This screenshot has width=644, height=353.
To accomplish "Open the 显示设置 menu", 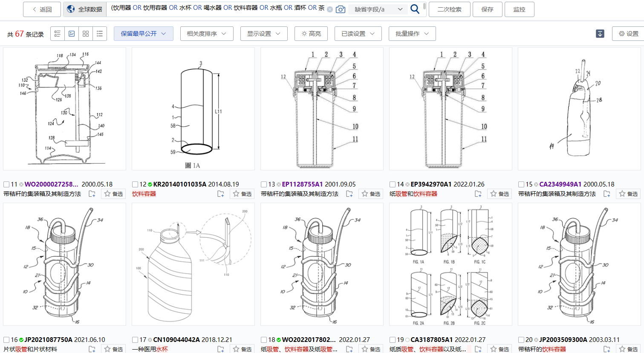I will 263,34.
